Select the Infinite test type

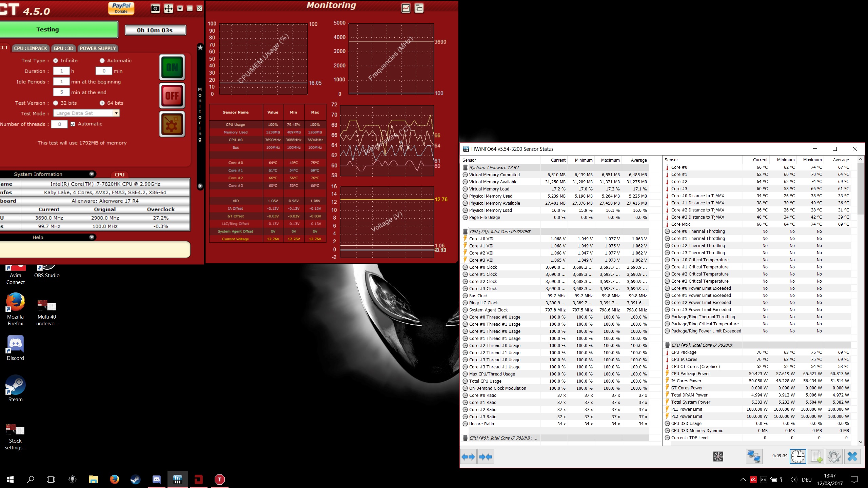[x=56, y=61]
